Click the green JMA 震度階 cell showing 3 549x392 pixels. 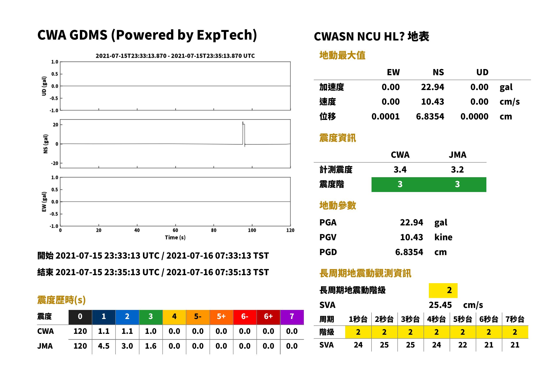458,185
